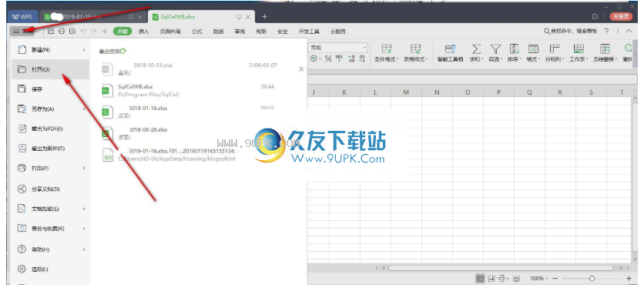The width and height of the screenshot is (644, 291).
Task: Open the 视图 (View) ribbon tab
Action: tap(261, 32)
